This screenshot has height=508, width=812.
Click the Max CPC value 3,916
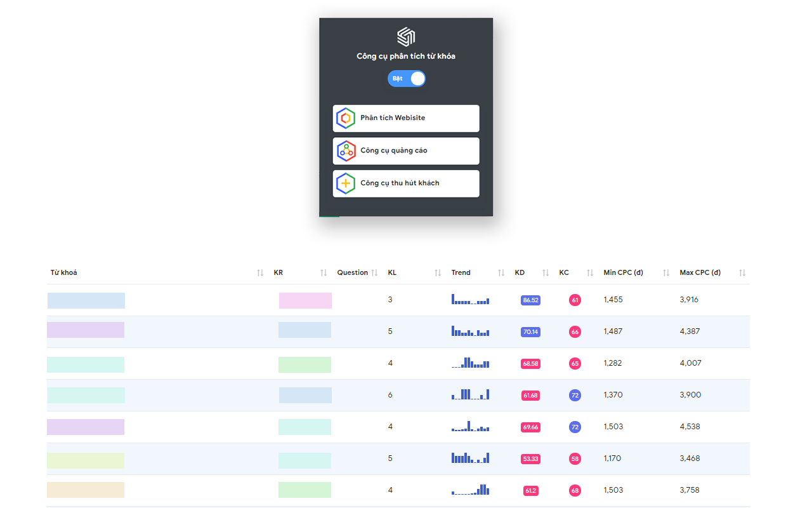[689, 300]
